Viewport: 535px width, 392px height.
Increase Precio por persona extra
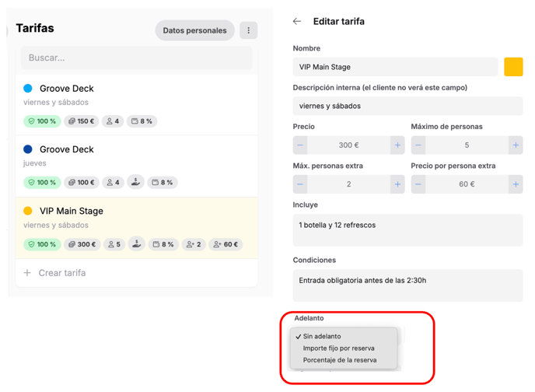coord(516,184)
